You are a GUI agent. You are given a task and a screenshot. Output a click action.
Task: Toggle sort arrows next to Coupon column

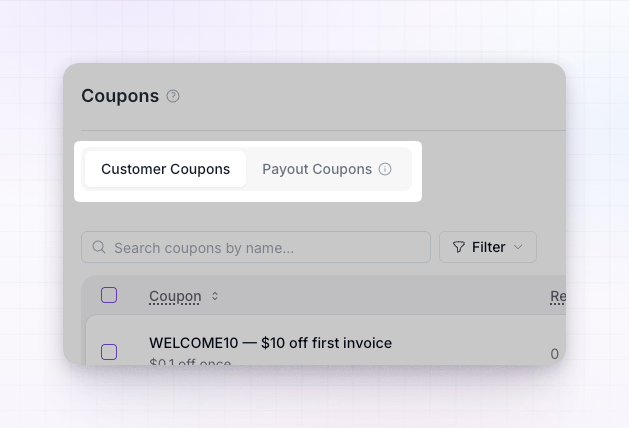pos(215,296)
